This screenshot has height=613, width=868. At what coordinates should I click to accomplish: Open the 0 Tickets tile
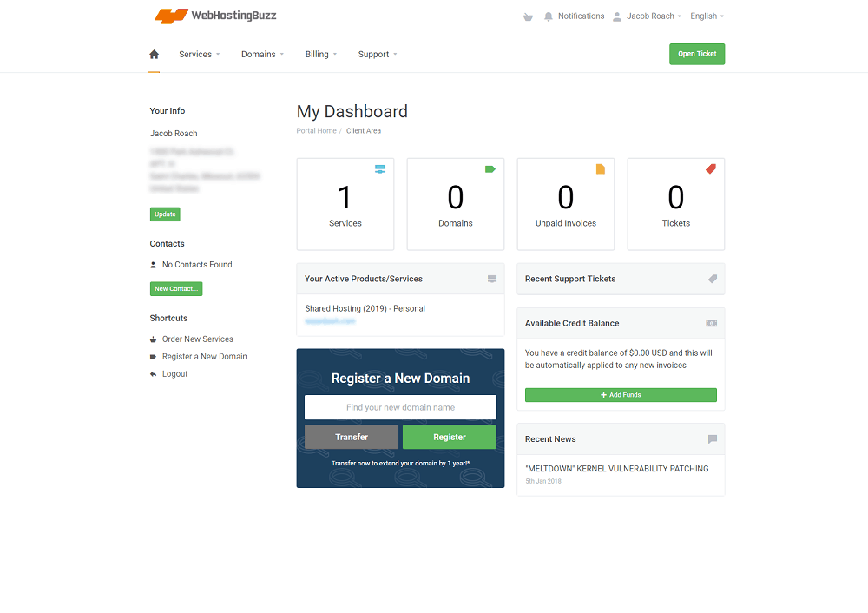[x=676, y=204]
